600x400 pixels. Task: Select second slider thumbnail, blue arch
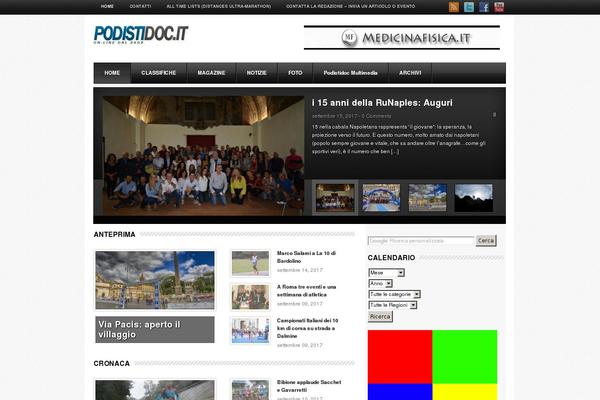pyautogui.click(x=381, y=198)
